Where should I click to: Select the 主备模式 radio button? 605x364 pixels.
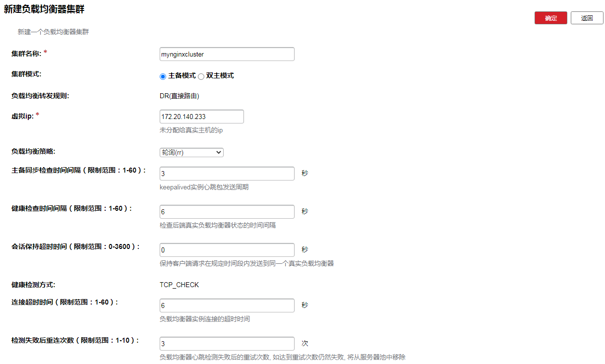163,76
